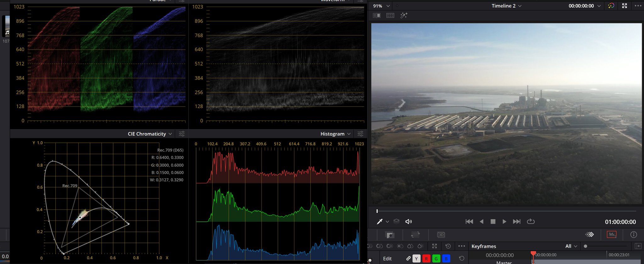This screenshot has width=644, height=264.
Task: Open the viewer timecode 00:00:00:00 dropdown
Action: point(585,6)
